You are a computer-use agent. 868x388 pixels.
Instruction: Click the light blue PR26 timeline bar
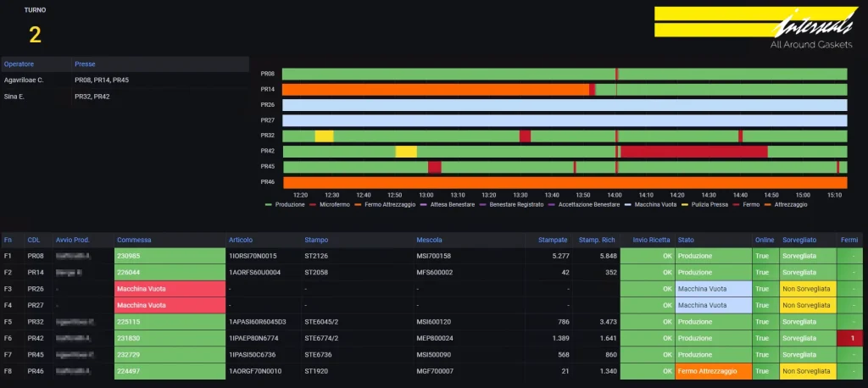[565, 105]
